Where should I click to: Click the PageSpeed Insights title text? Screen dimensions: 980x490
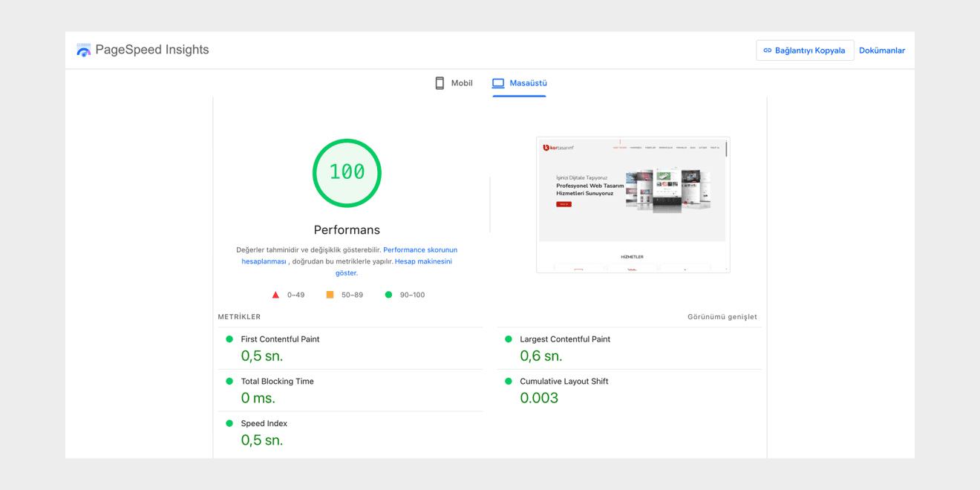(152, 50)
